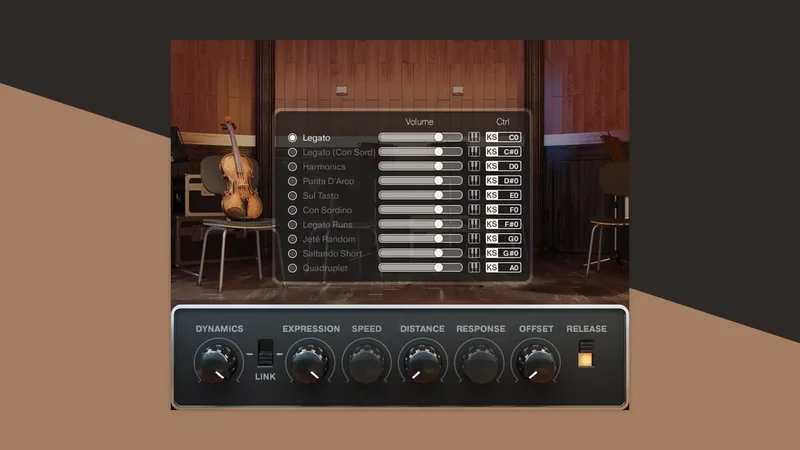Screen dimensions: 800x450
Task: Click the "Con Sordino" articulation name
Action: pos(327,210)
